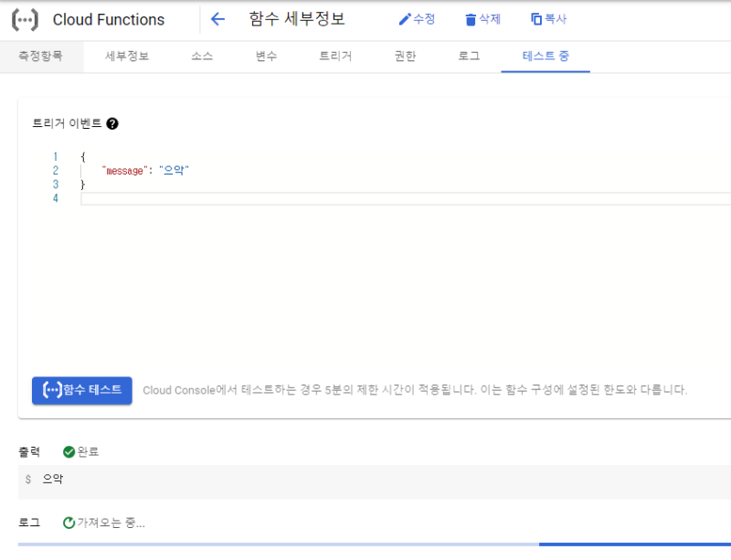
Task: Select the 테스트 중 tab
Action: [546, 57]
